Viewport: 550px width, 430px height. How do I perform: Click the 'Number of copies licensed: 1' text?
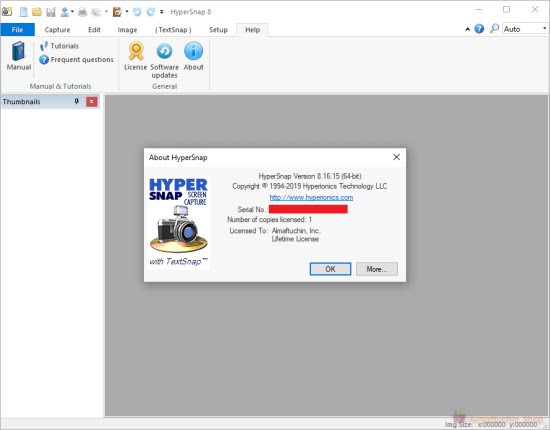coord(269,220)
